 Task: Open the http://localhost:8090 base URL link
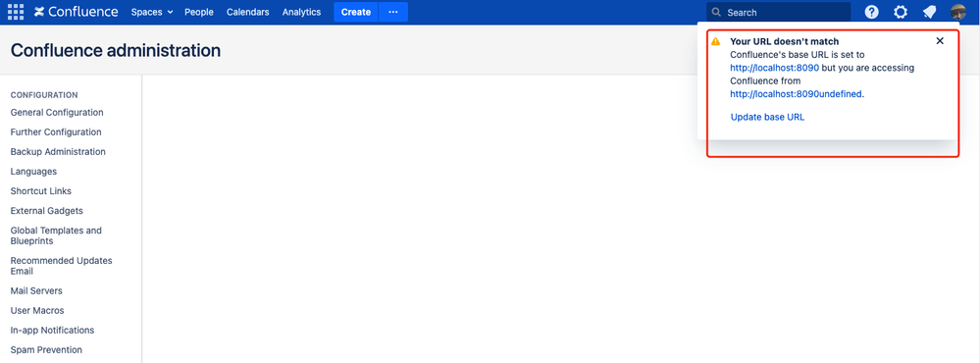coord(774,68)
